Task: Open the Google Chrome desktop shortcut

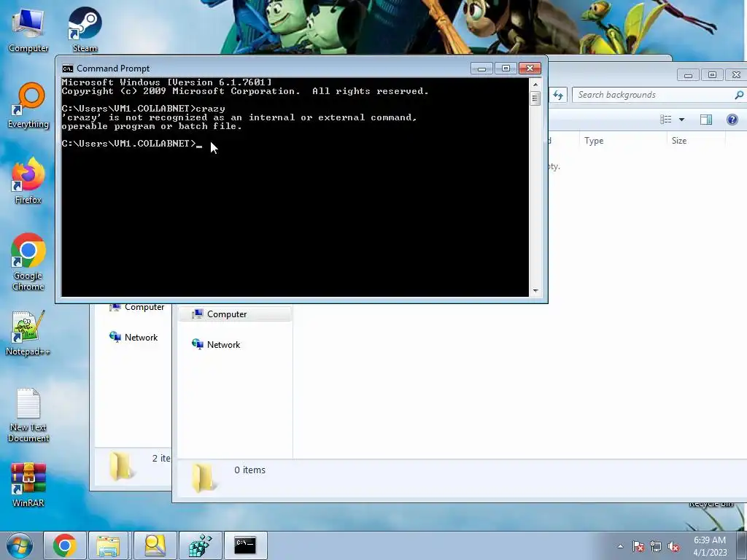Action: coord(28,262)
